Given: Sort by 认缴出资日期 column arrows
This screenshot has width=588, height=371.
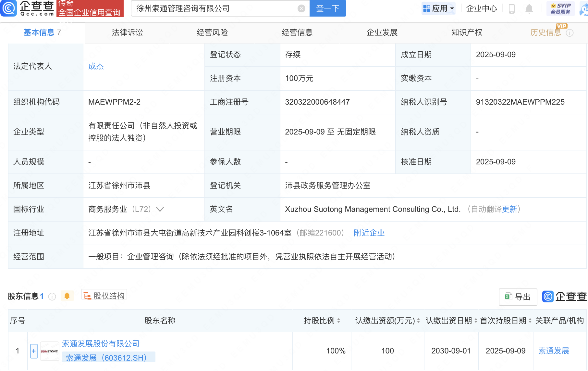Looking at the screenshot, I should (476, 321).
